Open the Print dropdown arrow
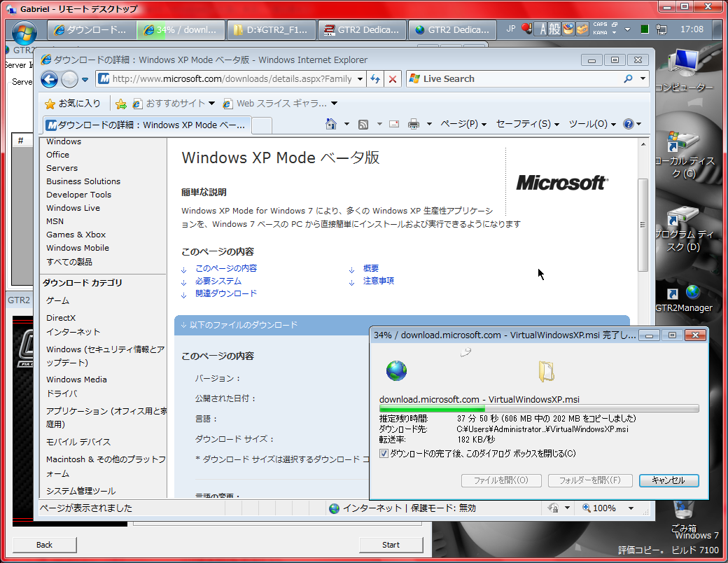 [430, 124]
